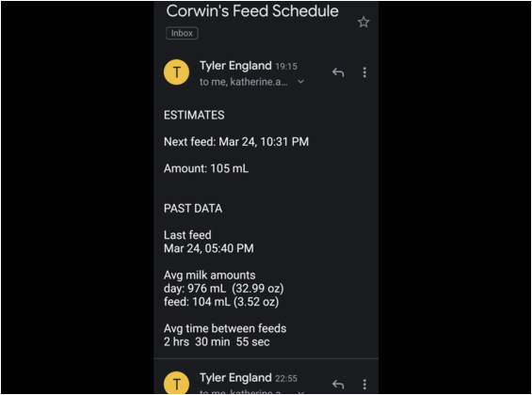
Task: Tap the Corwin's Feed Schedule subject title
Action: 252,11
